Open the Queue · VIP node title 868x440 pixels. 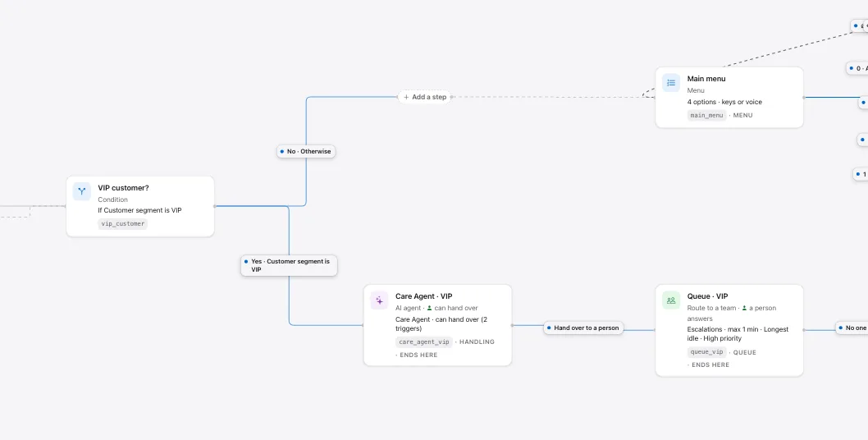tap(707, 296)
